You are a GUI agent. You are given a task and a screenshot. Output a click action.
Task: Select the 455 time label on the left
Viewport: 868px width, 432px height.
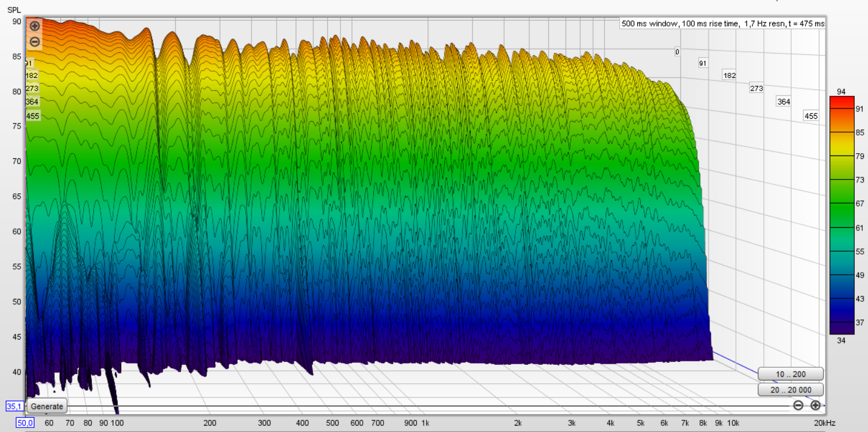[33, 116]
